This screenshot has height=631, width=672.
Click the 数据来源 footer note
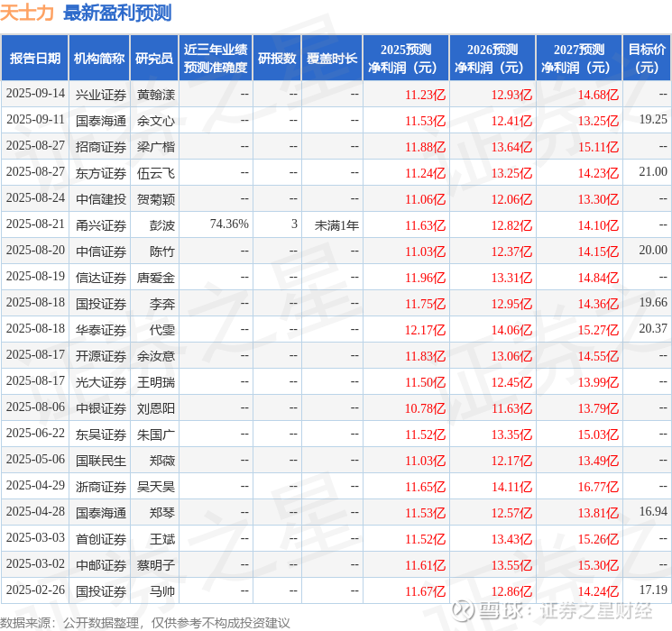pyautogui.click(x=145, y=622)
